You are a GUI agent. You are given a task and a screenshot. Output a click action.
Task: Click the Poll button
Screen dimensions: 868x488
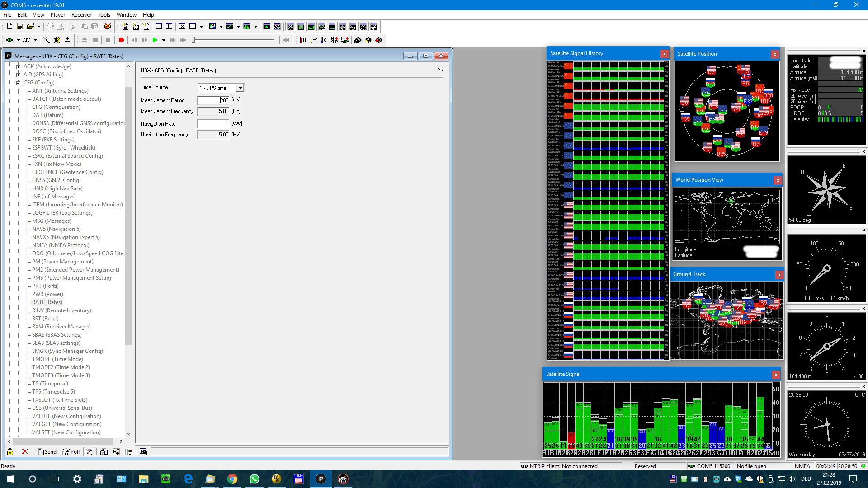(x=71, y=451)
